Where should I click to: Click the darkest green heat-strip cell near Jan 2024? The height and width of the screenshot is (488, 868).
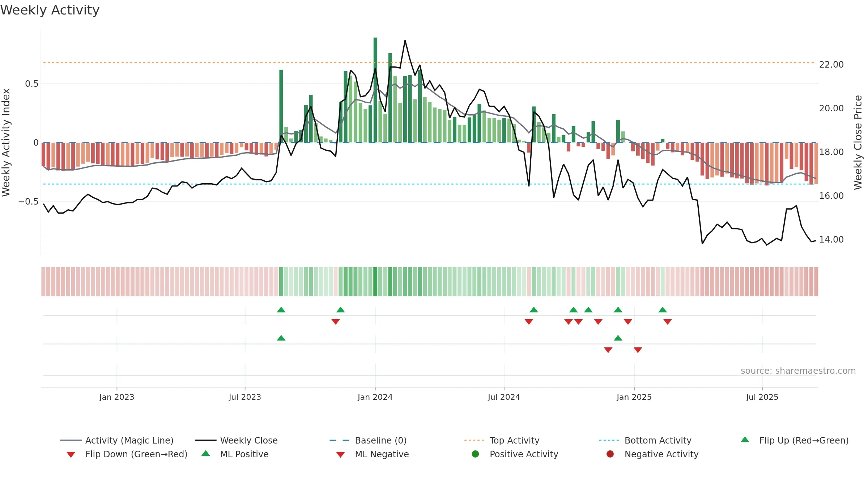375,282
